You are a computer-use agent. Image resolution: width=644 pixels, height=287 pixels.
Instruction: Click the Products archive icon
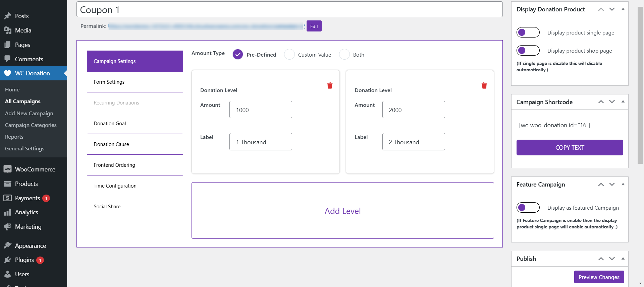click(x=7, y=184)
